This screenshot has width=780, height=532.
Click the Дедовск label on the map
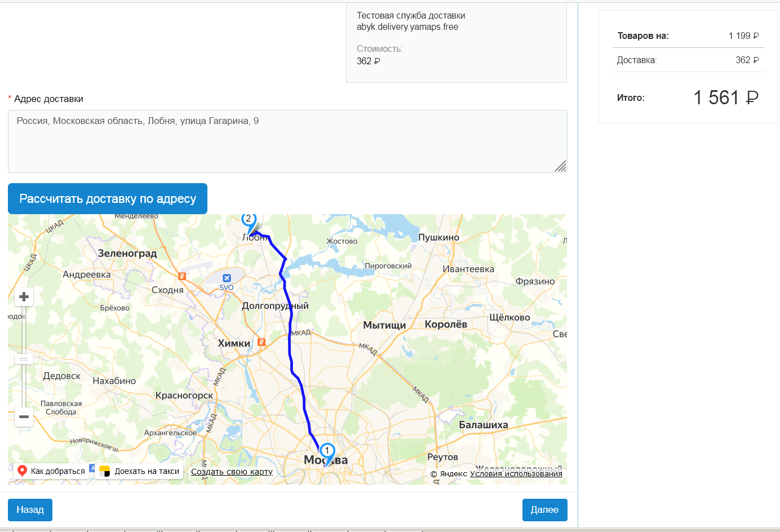62,376
